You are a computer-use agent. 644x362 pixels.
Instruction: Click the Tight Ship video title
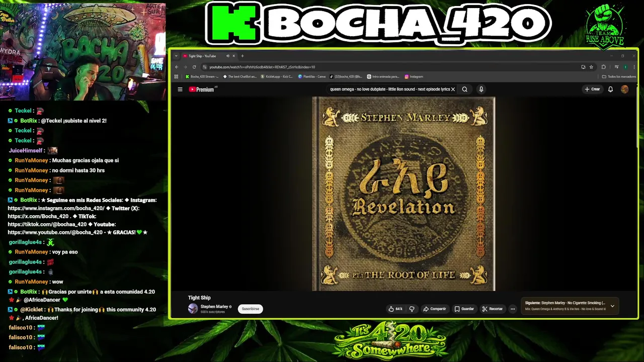(199, 298)
